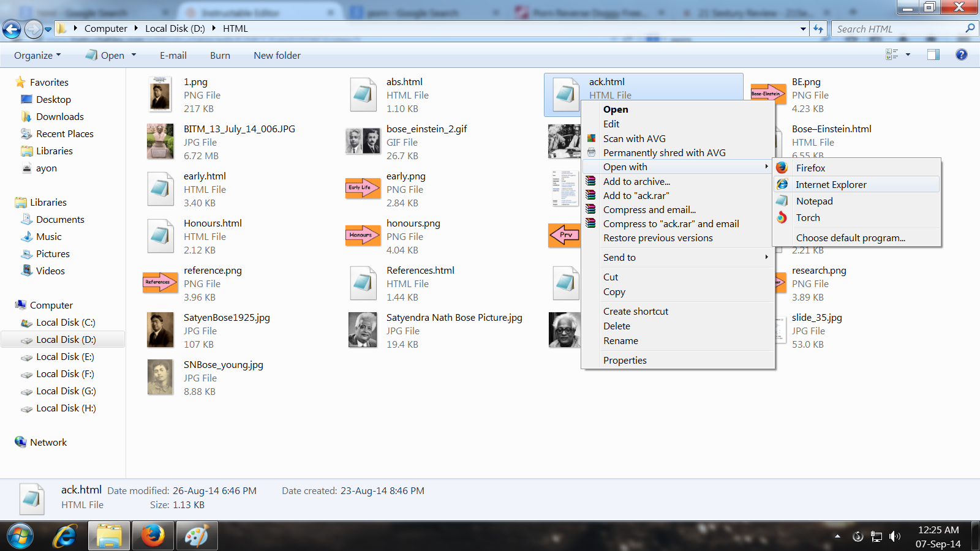Select Choose default program option
Viewport: 980px width, 551px height.
(x=857, y=238)
